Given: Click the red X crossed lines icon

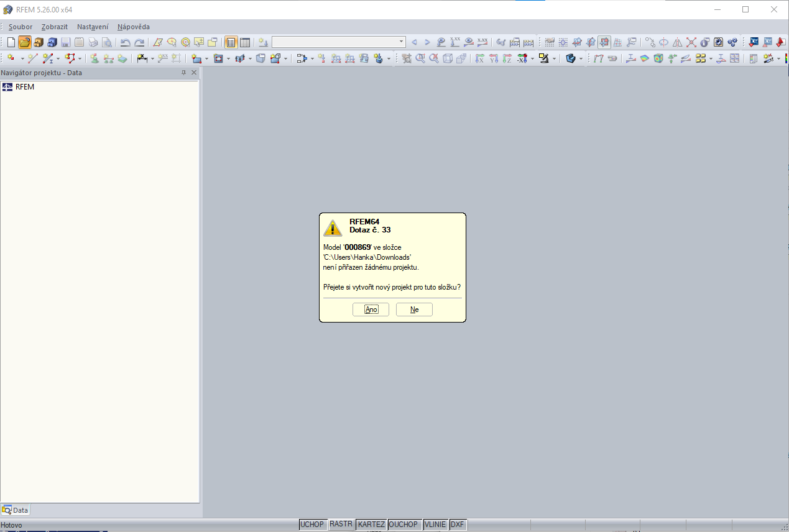Looking at the screenshot, I should point(691,42).
